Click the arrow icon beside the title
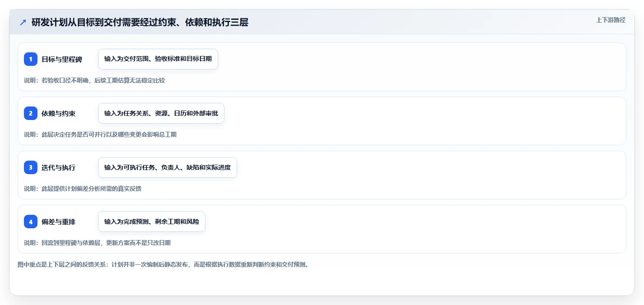This screenshot has width=644, height=305. (23, 22)
